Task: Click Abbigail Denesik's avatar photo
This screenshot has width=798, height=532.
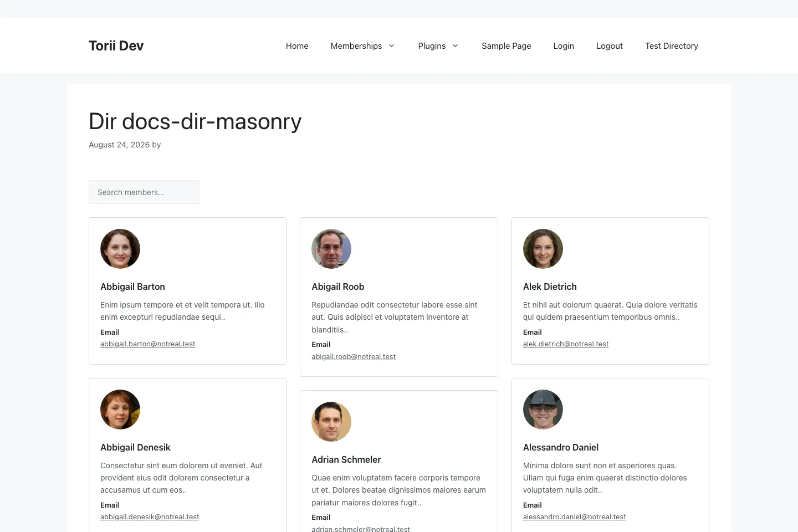Action: click(120, 410)
